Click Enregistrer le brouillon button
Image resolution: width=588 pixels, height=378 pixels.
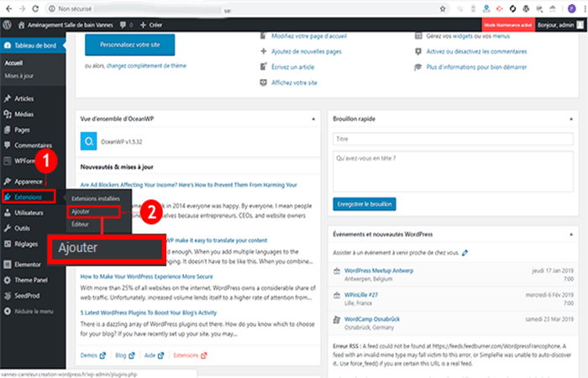click(x=365, y=204)
